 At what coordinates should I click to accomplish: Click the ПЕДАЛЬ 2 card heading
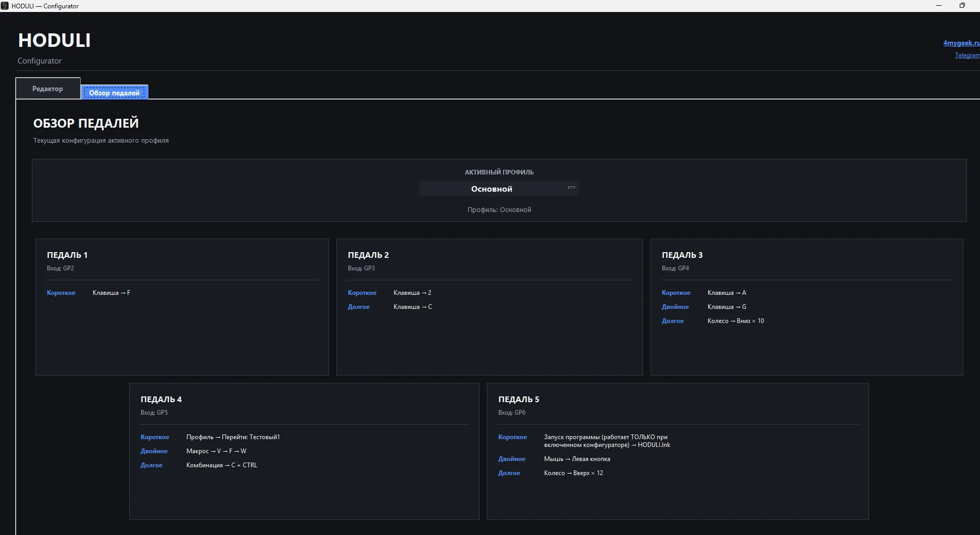click(368, 255)
